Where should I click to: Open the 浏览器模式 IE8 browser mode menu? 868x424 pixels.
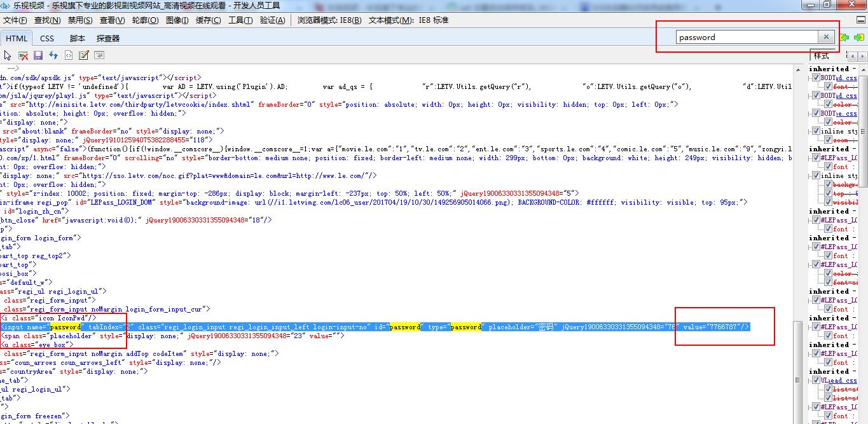pyautogui.click(x=329, y=20)
